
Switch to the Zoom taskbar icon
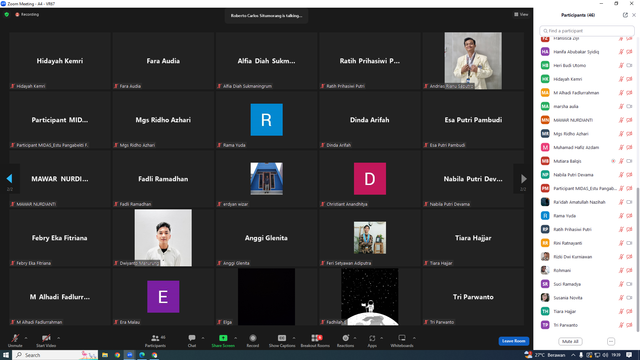tap(130, 355)
